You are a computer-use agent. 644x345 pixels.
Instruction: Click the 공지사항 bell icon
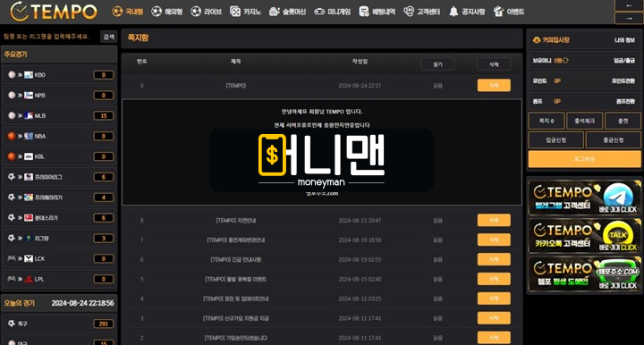pos(453,12)
